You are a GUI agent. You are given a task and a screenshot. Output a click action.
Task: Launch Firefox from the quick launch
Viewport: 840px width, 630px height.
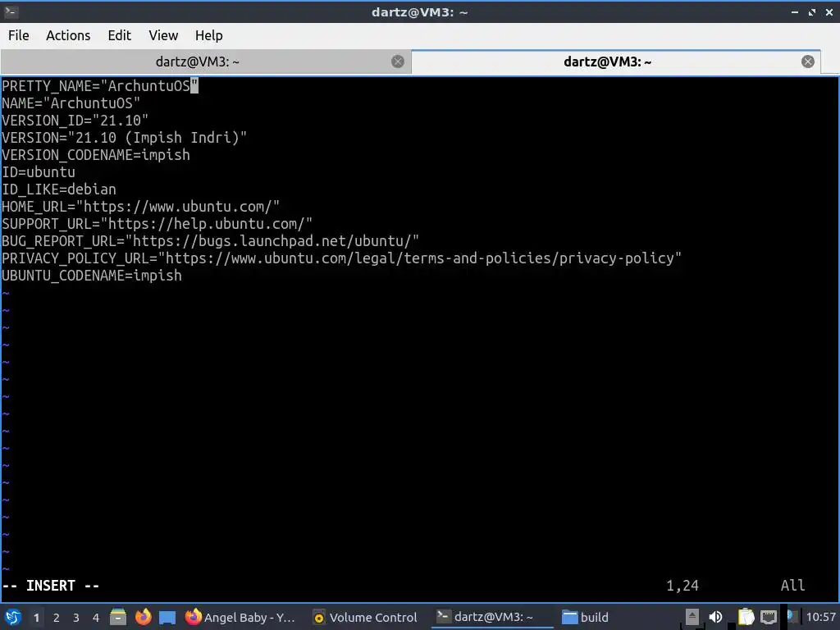(143, 617)
